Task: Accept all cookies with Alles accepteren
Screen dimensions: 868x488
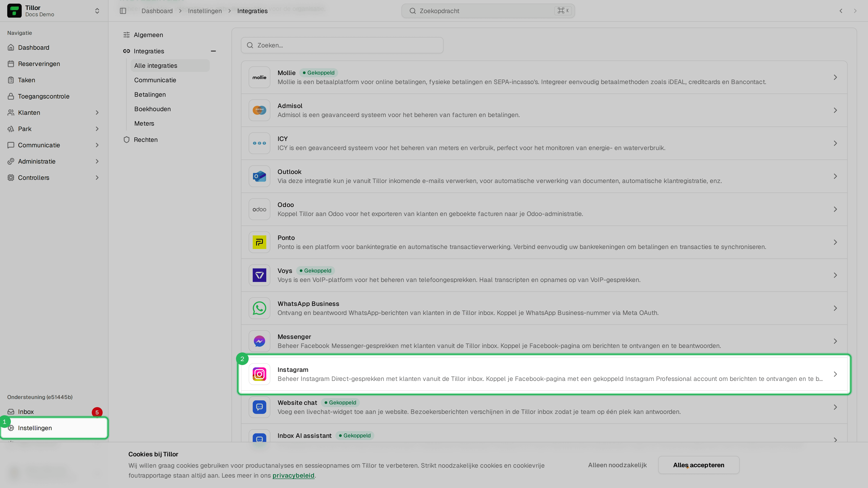Action: click(698, 465)
